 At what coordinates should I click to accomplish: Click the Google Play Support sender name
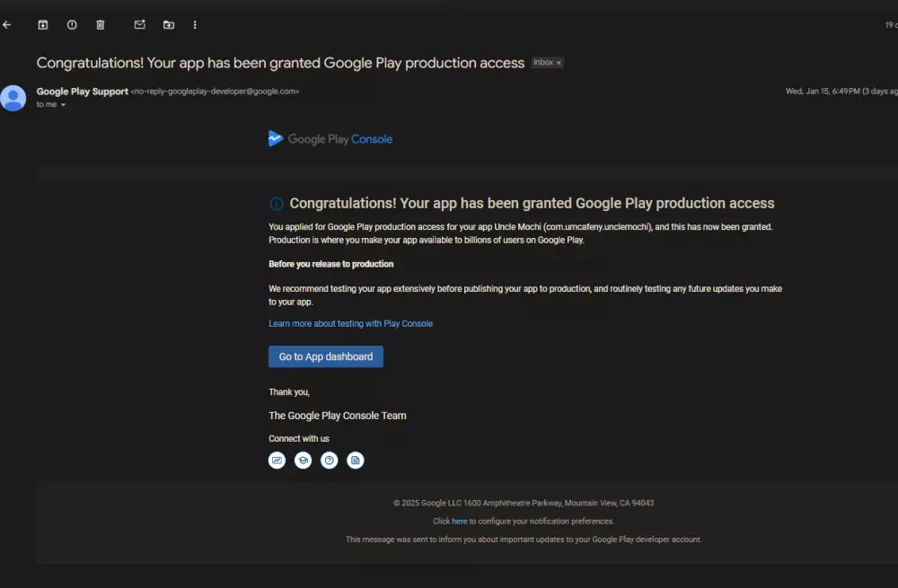pos(82,92)
